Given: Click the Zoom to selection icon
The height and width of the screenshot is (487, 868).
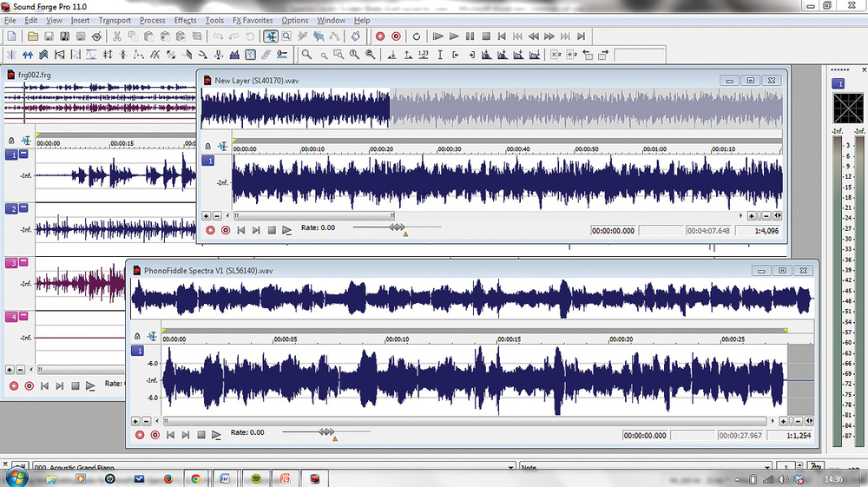Looking at the screenshot, I should 339,55.
